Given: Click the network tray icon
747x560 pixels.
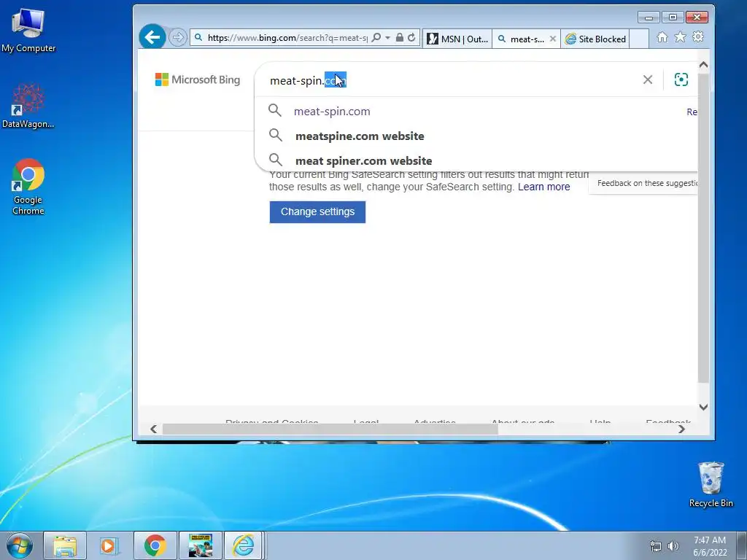Looking at the screenshot, I should tap(656, 546).
